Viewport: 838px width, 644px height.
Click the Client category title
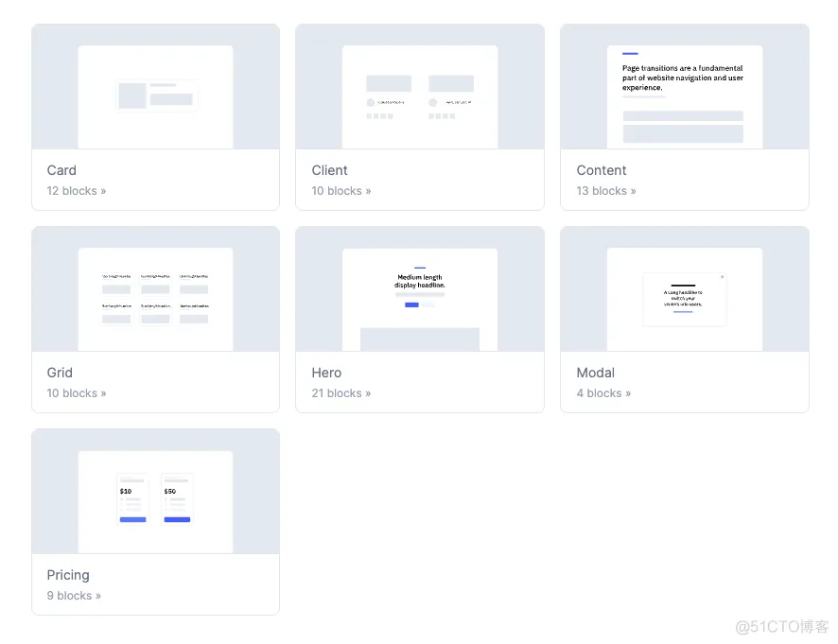[x=329, y=170]
